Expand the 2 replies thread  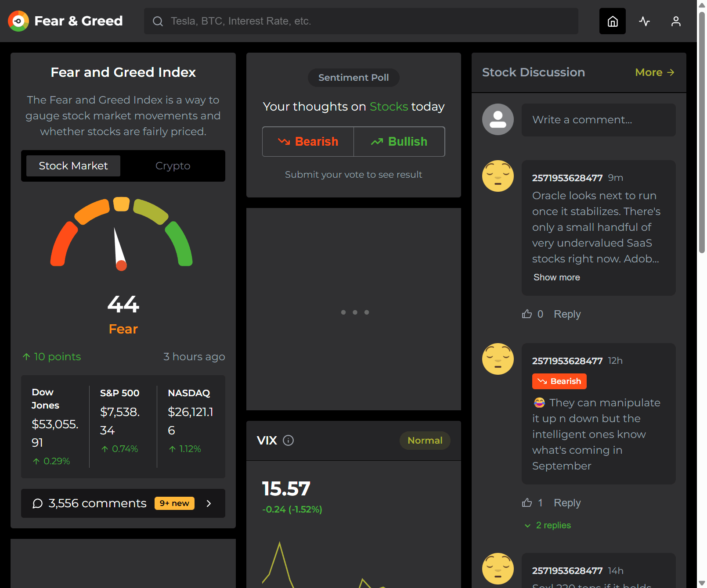pyautogui.click(x=548, y=525)
